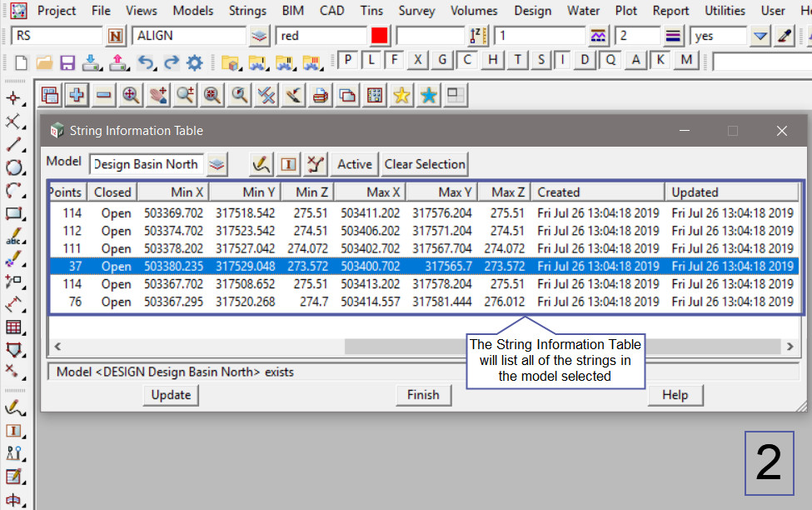Click the Undo arrow icon
The height and width of the screenshot is (510, 812).
tap(146, 62)
